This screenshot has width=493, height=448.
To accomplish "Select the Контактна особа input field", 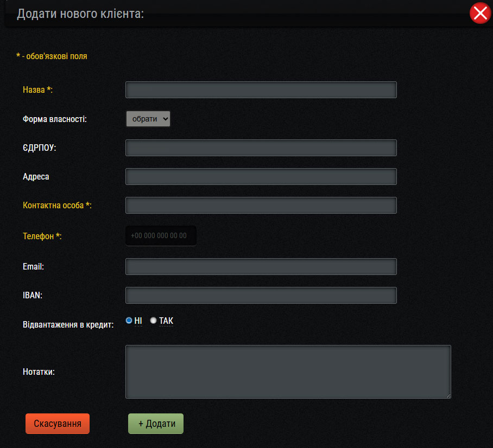I will tap(261, 205).
